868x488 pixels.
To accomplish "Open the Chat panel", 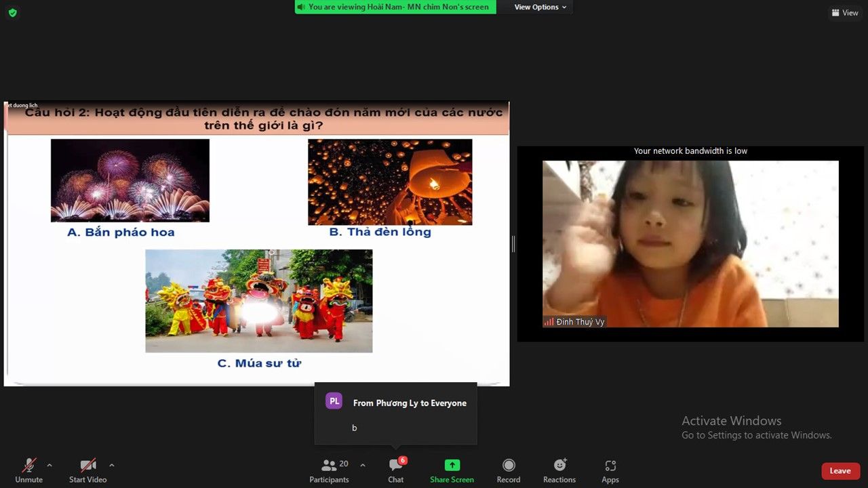I will point(396,470).
